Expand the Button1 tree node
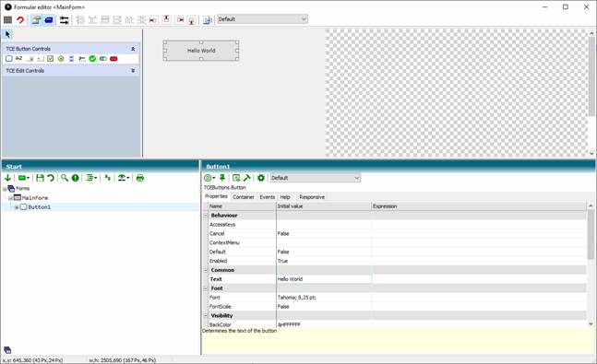The height and width of the screenshot is (364, 597). [17, 207]
